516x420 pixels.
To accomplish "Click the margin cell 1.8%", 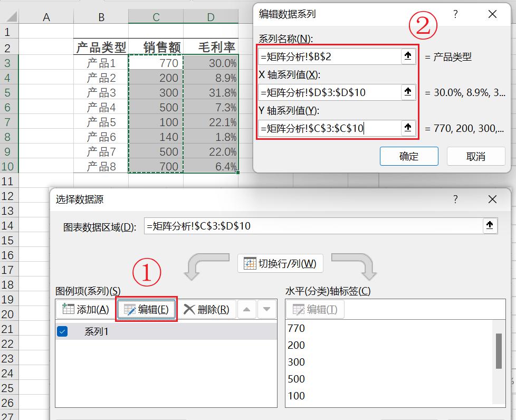I will [211, 137].
